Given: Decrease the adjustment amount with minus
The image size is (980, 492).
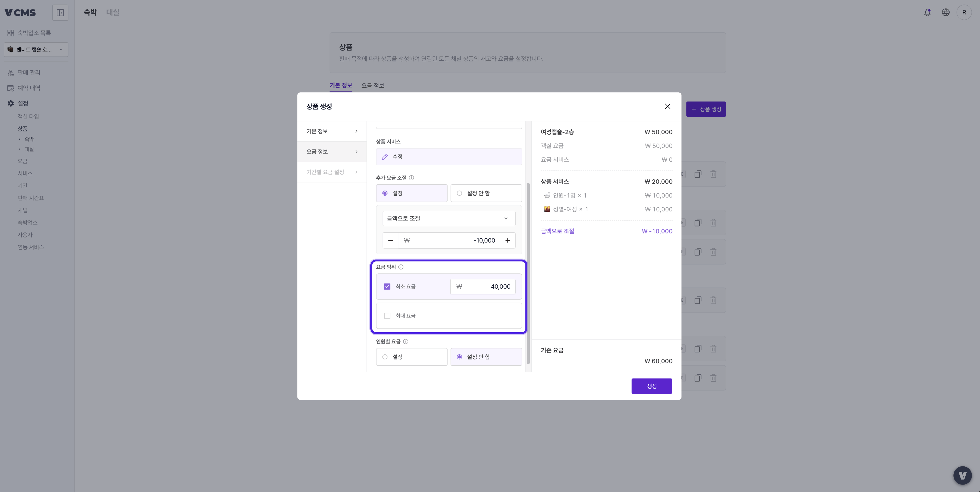Looking at the screenshot, I should pyautogui.click(x=390, y=240).
